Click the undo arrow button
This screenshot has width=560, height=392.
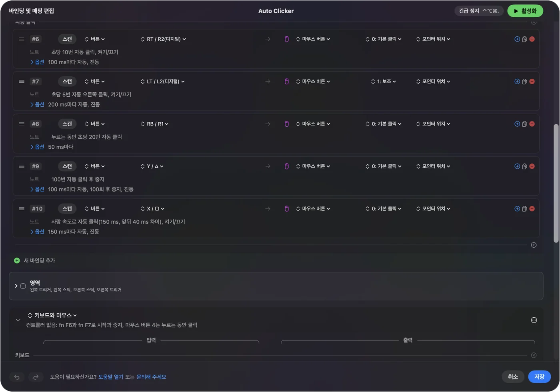(17, 377)
